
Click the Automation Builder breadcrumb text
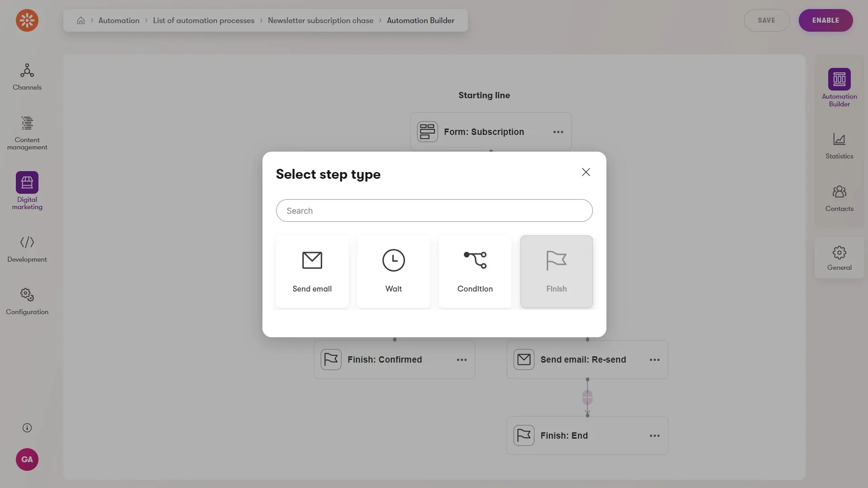tap(420, 20)
